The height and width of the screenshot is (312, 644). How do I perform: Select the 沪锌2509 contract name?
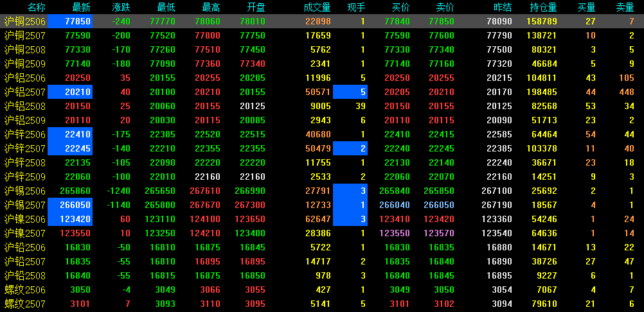click(24, 177)
